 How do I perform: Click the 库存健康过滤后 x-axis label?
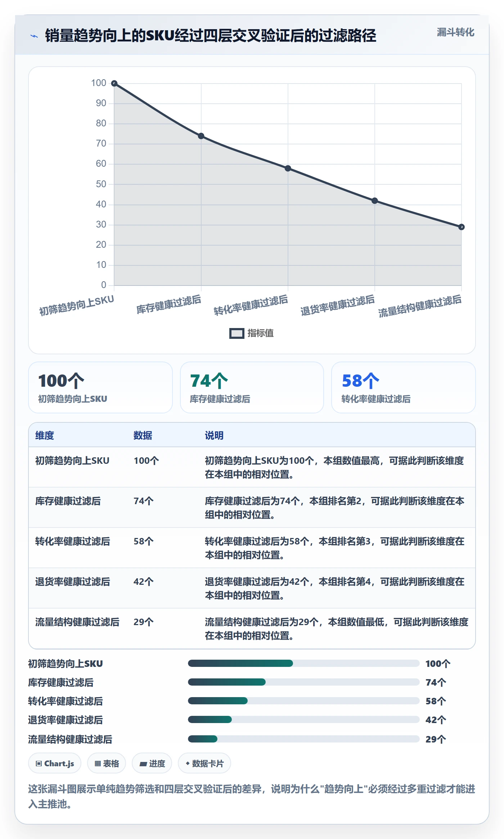[x=168, y=305]
